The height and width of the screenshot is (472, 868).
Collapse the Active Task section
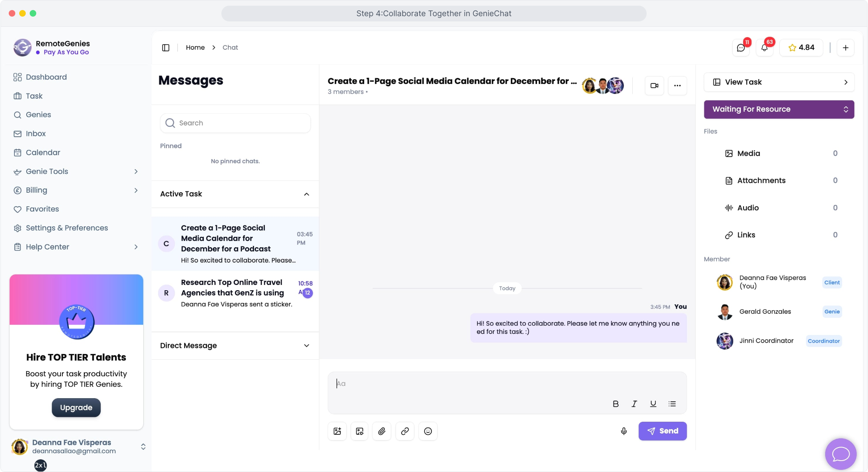307,194
